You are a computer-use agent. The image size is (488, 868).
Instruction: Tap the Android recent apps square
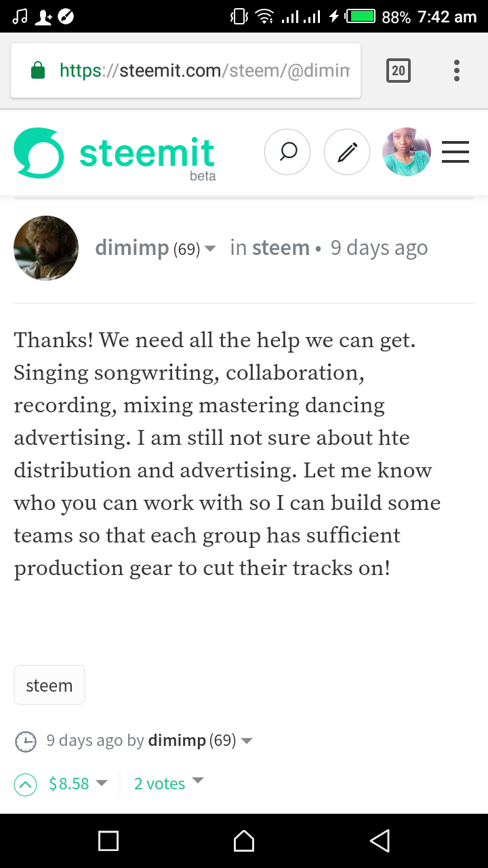tap(108, 841)
